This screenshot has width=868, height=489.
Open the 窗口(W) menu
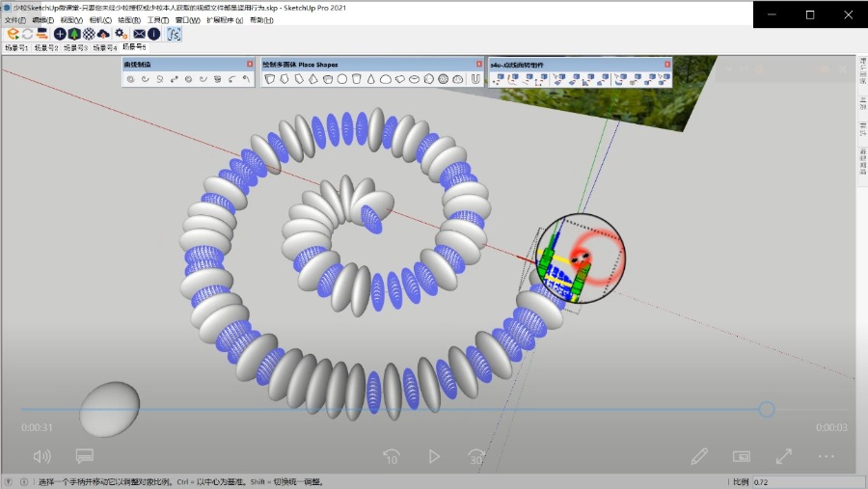point(186,20)
